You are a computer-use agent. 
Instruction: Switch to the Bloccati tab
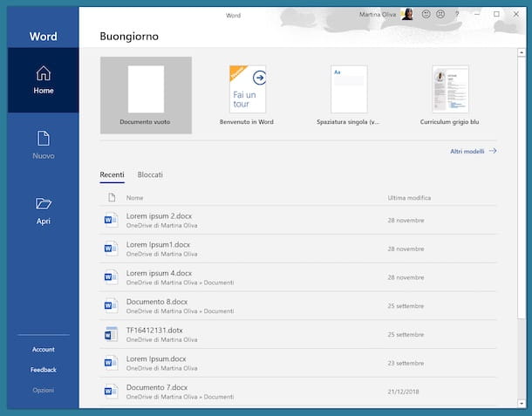pyautogui.click(x=150, y=174)
